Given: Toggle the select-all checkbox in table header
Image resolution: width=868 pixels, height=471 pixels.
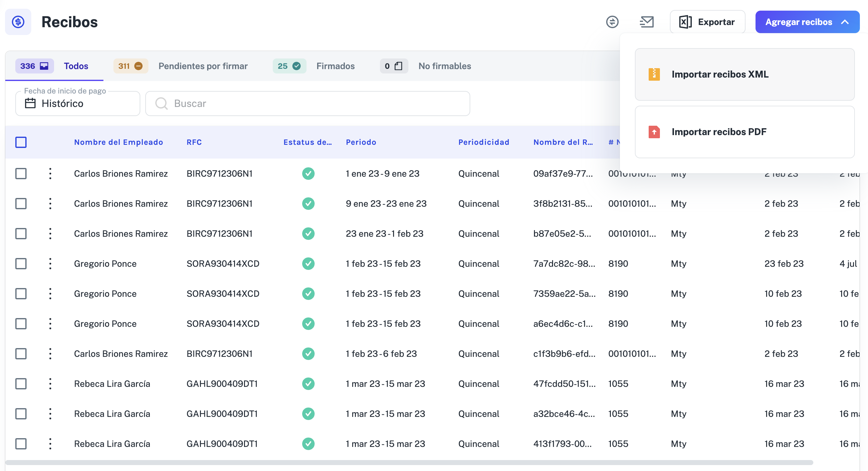Looking at the screenshot, I should click(x=21, y=142).
